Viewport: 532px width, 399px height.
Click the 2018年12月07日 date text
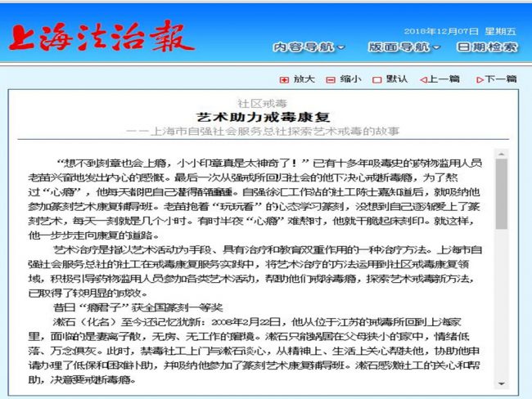tap(439, 31)
